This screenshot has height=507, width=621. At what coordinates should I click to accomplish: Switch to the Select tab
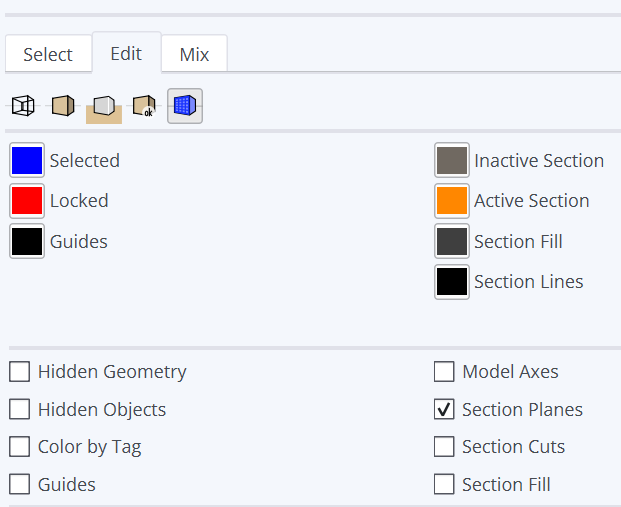(x=48, y=54)
